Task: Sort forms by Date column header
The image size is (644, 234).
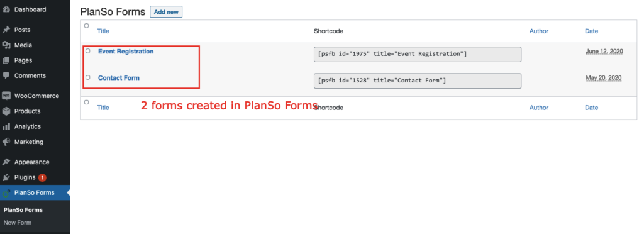Action: [591, 31]
